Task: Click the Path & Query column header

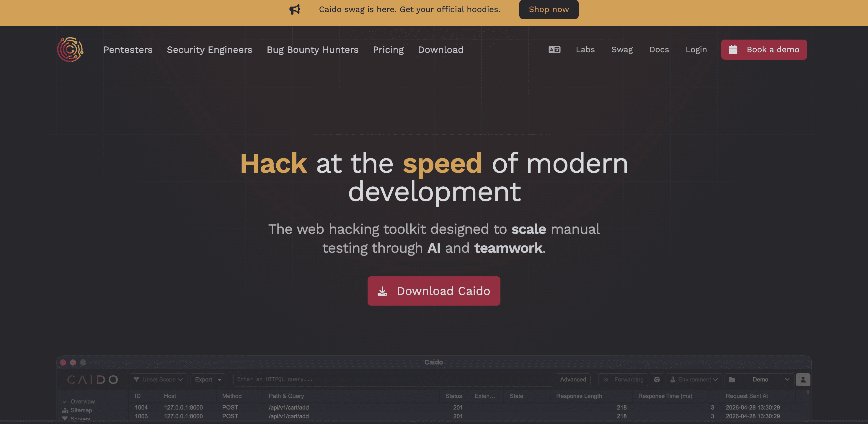Action: (286, 396)
